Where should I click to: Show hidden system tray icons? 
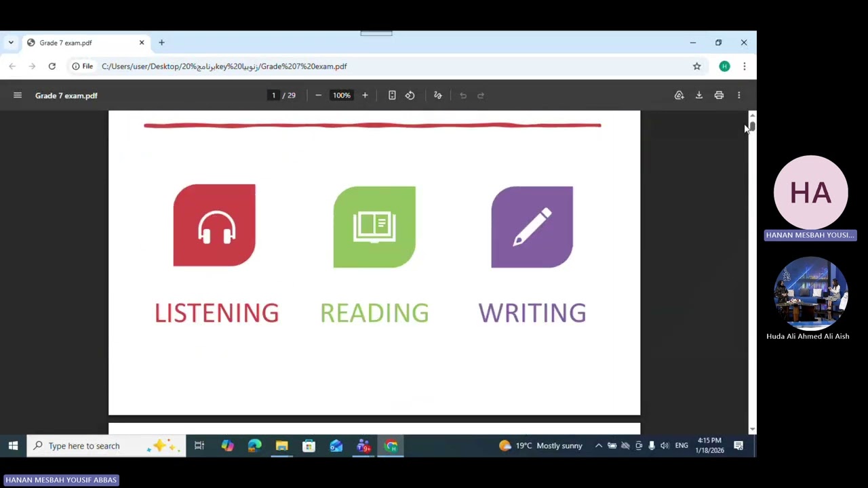pyautogui.click(x=599, y=446)
